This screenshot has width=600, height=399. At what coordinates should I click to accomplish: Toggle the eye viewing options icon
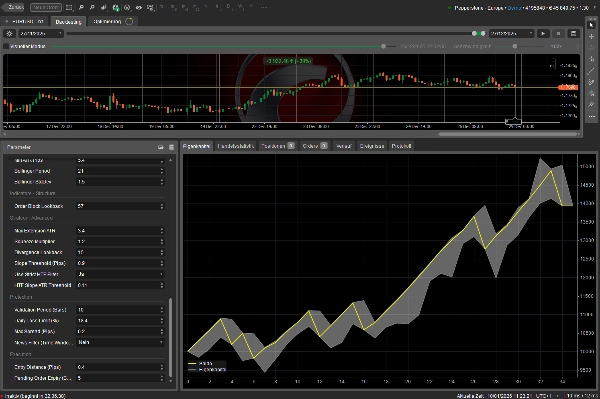[x=139, y=7]
